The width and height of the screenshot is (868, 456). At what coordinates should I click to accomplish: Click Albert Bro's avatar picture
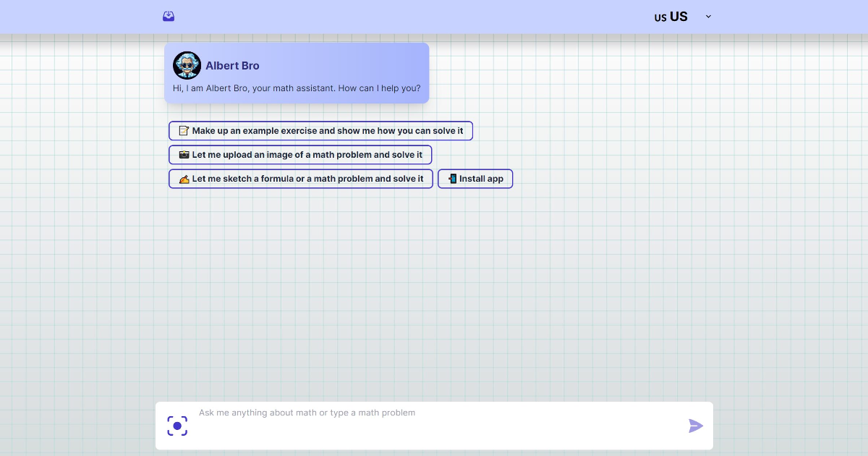click(x=187, y=65)
